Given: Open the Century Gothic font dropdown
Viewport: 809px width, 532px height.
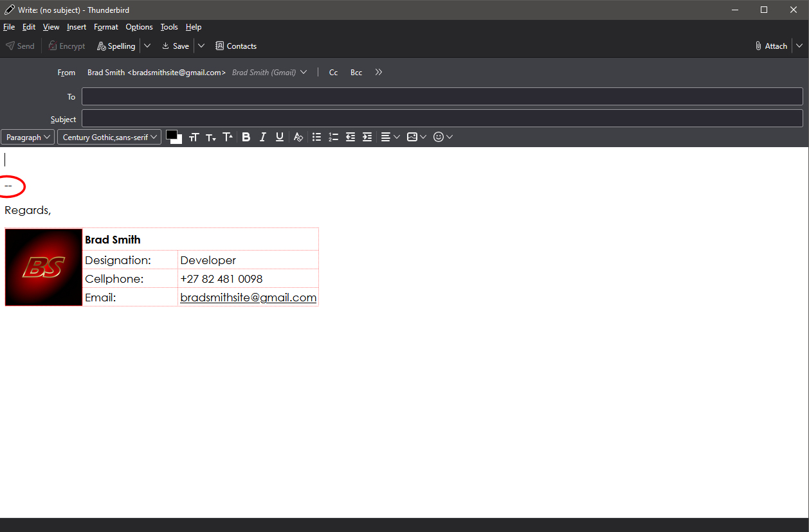Looking at the screenshot, I should click(x=109, y=137).
